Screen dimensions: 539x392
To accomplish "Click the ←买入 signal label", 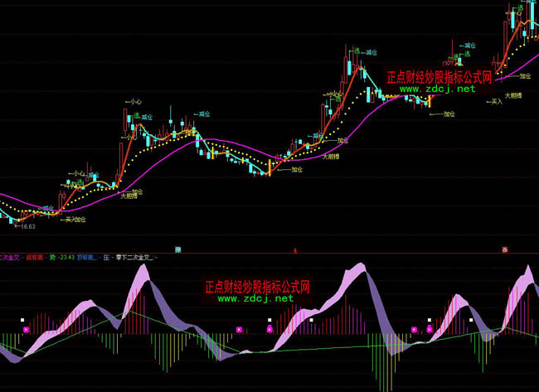I will pyautogui.click(x=495, y=102).
